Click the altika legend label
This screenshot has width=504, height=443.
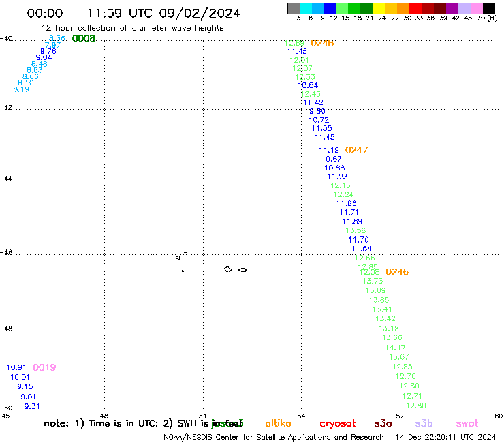(278, 423)
